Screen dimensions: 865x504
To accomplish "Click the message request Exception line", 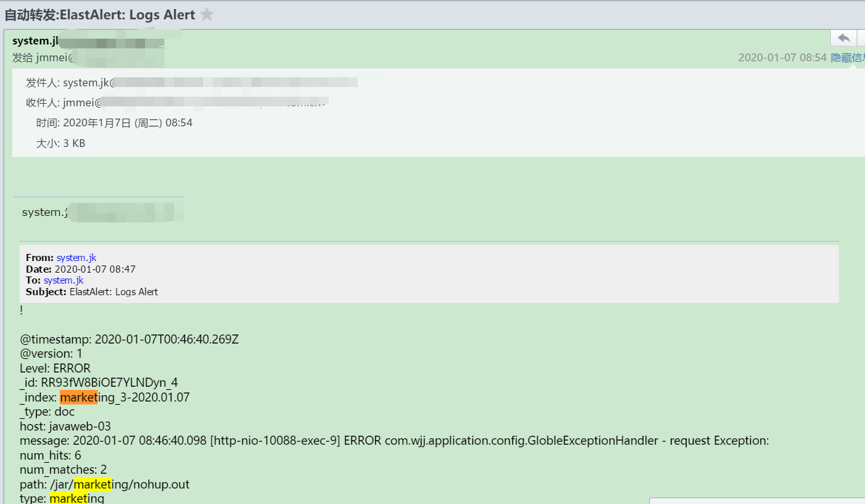I will coord(394,441).
